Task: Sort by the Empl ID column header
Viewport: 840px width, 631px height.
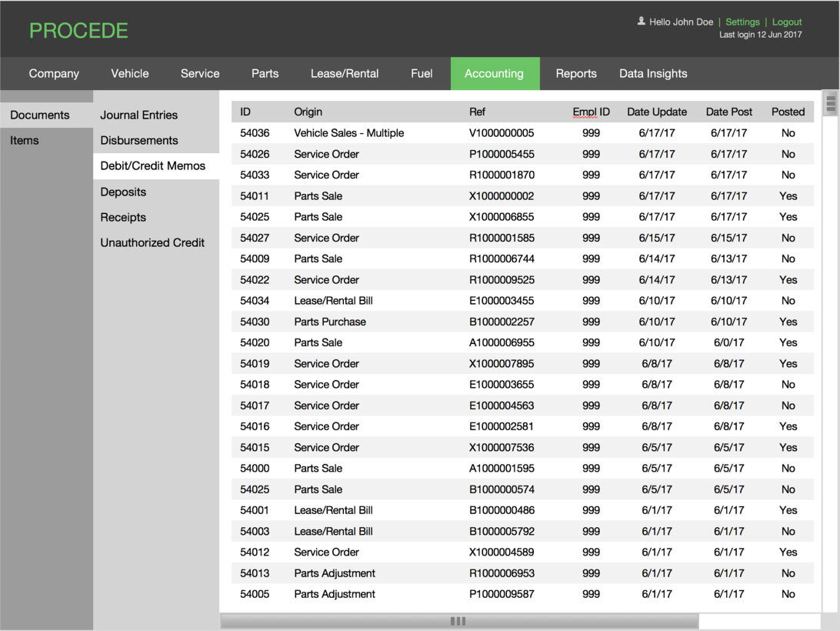Action: (x=591, y=112)
